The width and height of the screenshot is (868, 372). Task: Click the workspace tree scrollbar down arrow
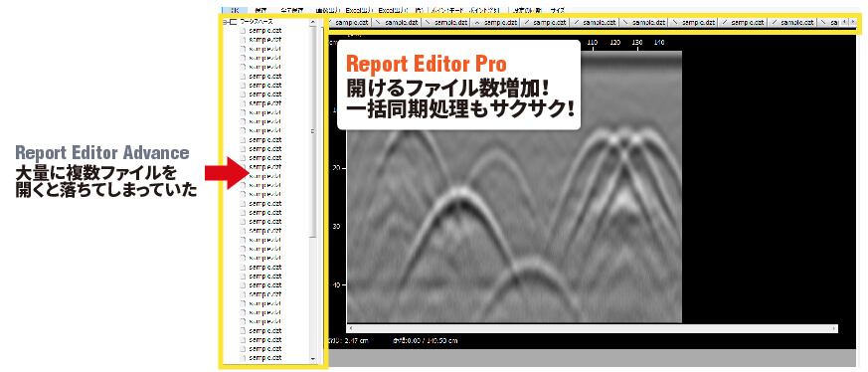(x=313, y=359)
